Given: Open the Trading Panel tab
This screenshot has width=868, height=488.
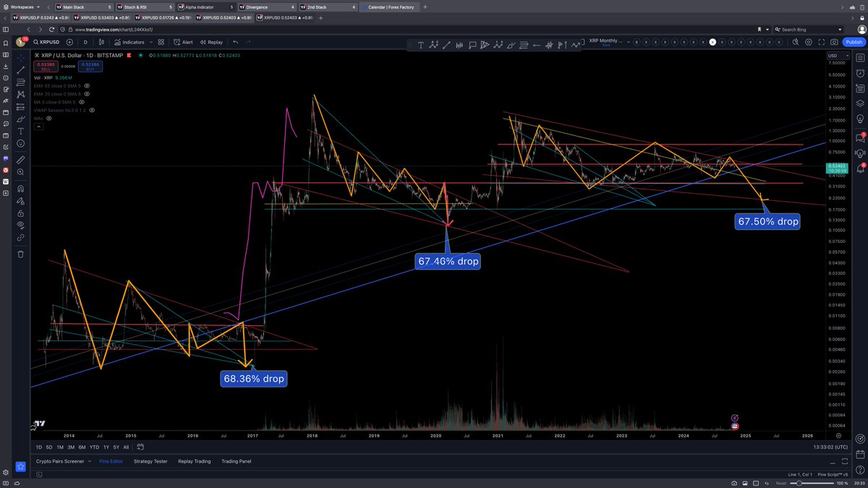Looking at the screenshot, I should [x=237, y=461].
